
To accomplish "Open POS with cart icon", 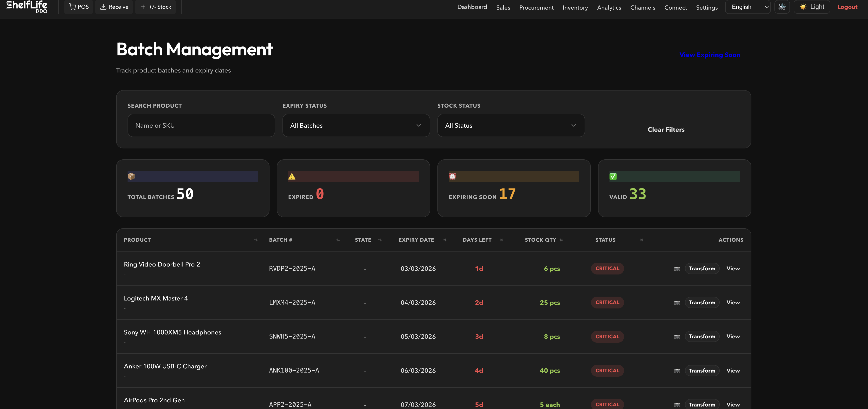I will click(x=79, y=7).
